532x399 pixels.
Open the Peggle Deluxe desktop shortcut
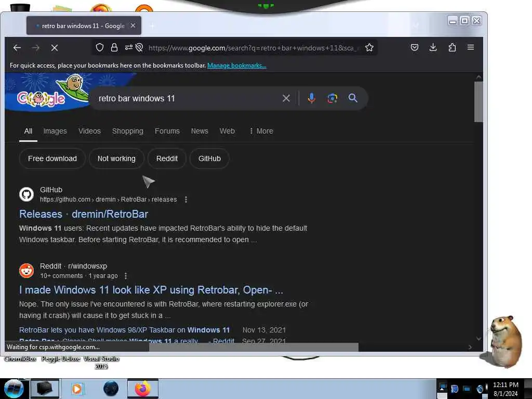pos(61,358)
